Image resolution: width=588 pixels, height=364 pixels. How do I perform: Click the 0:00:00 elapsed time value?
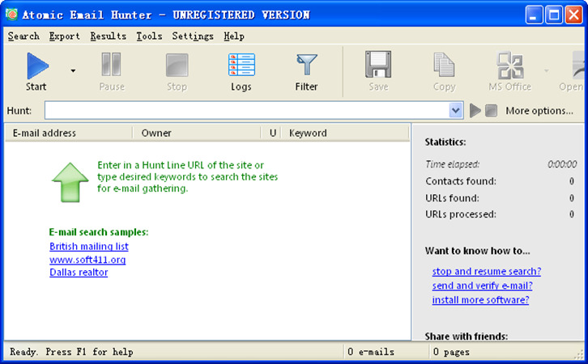point(562,164)
